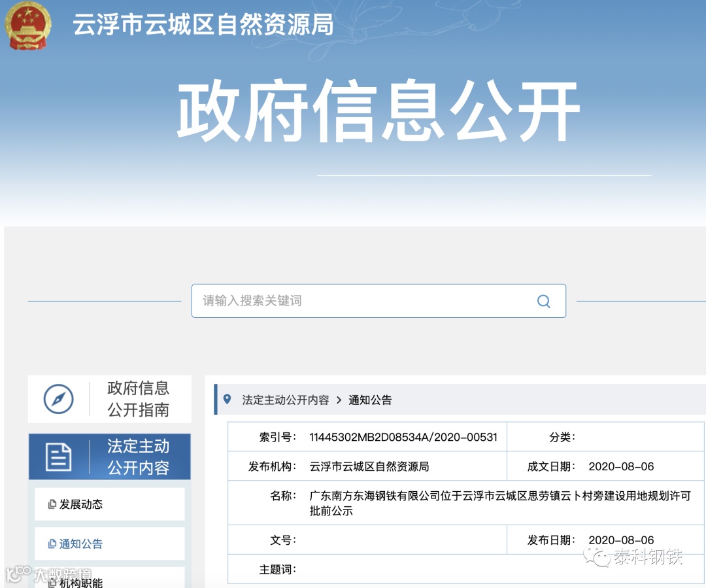Click the icon beside sidebar 通知公告
This screenshot has height=588, width=706.
52,544
